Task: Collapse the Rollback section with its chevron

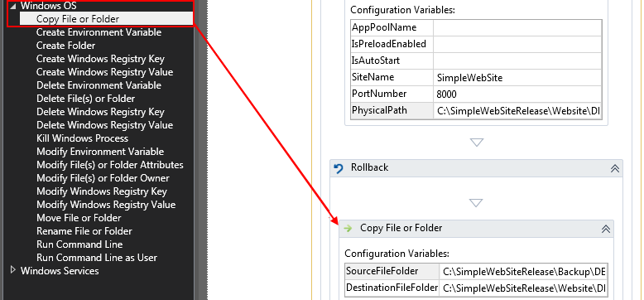Action: pos(614,168)
